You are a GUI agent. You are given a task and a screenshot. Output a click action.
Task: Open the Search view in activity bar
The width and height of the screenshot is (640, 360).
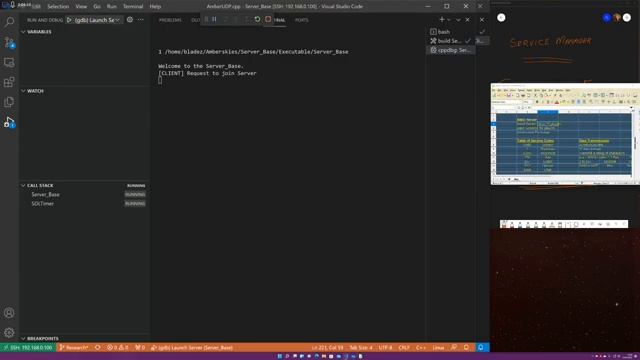click(x=9, y=22)
